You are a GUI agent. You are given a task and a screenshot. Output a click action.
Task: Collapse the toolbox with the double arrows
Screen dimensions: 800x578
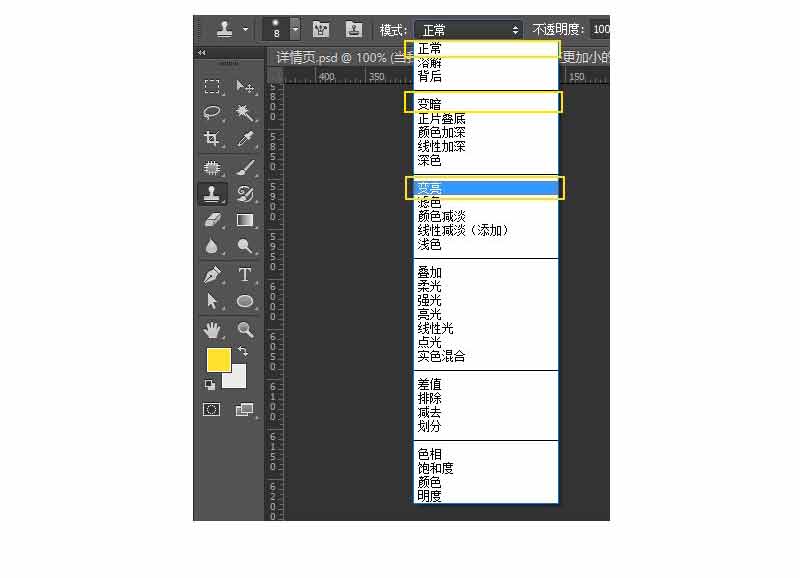point(202,53)
